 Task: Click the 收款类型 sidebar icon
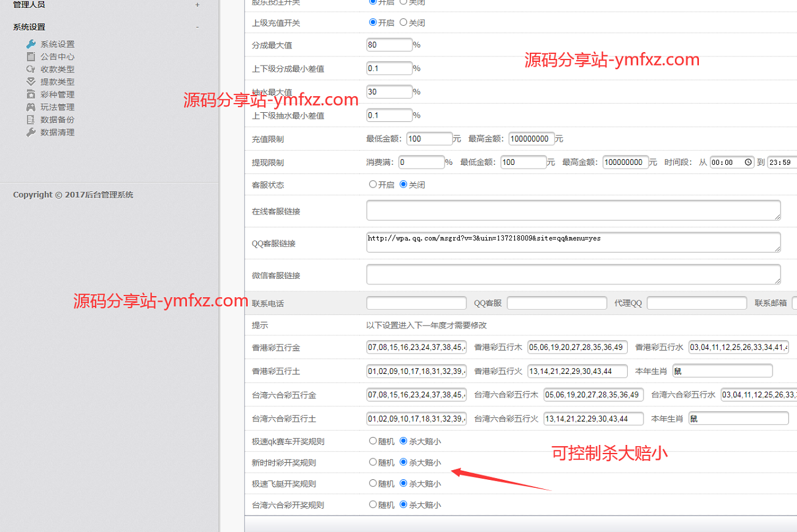[x=31, y=69]
